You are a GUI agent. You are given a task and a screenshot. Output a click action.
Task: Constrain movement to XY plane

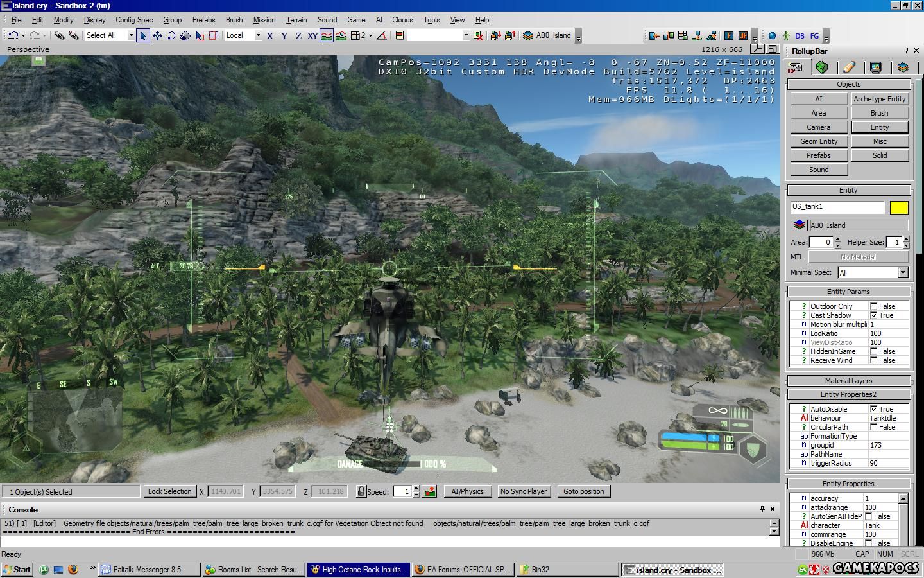pos(312,35)
